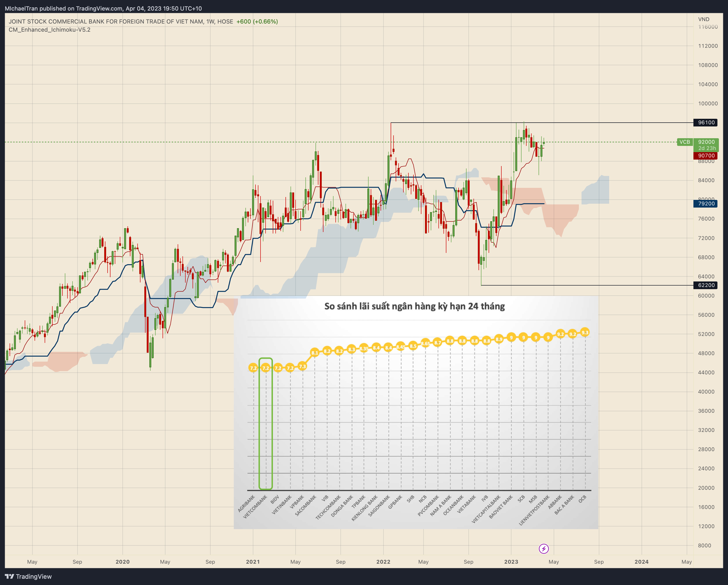Click the CM_Enhanced_Ichimoku-V5.2 indicator title
Viewport: 728px width, 585px height.
tap(50, 30)
